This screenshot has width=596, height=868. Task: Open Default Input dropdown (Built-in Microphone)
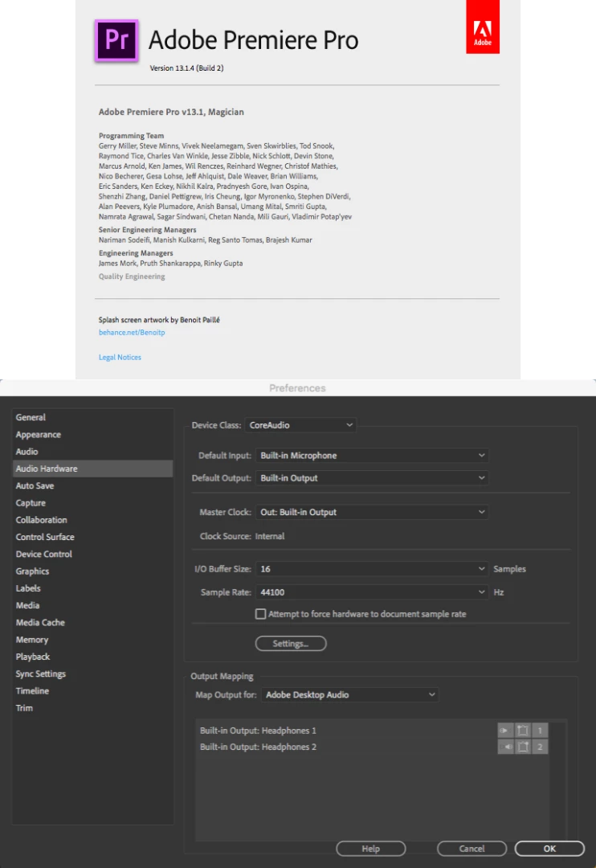point(372,456)
